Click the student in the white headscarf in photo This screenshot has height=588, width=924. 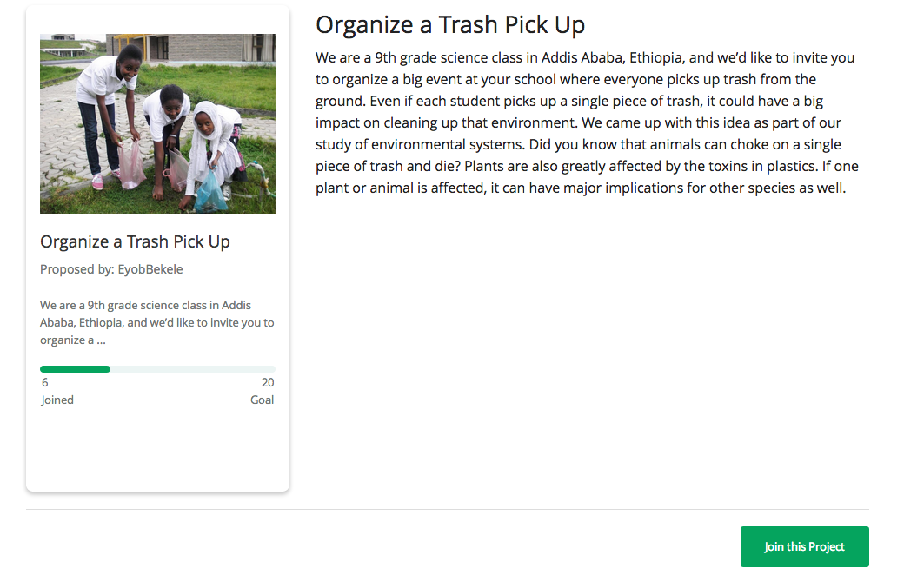[210, 143]
